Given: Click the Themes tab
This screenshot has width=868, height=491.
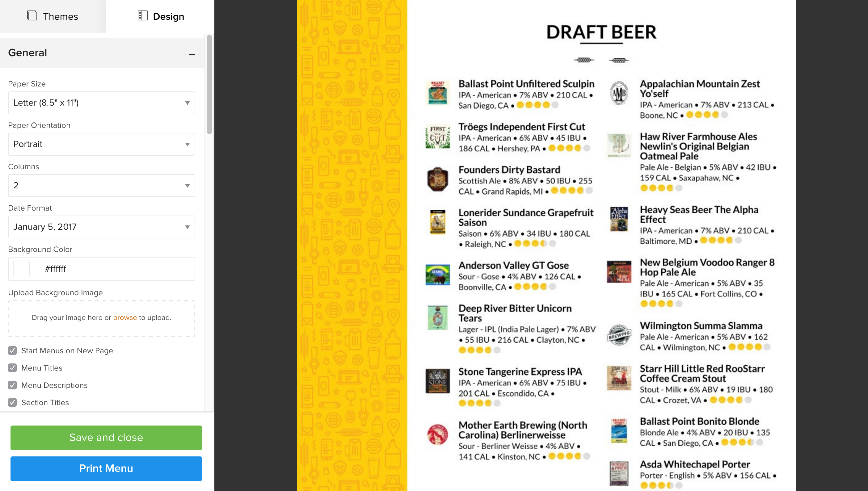Looking at the screenshot, I should 53,16.
